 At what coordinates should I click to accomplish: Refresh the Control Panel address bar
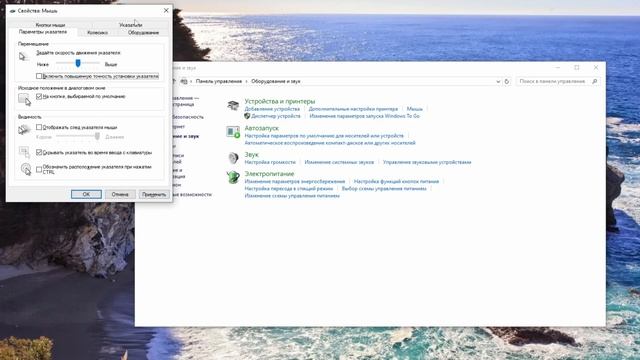coord(507,81)
